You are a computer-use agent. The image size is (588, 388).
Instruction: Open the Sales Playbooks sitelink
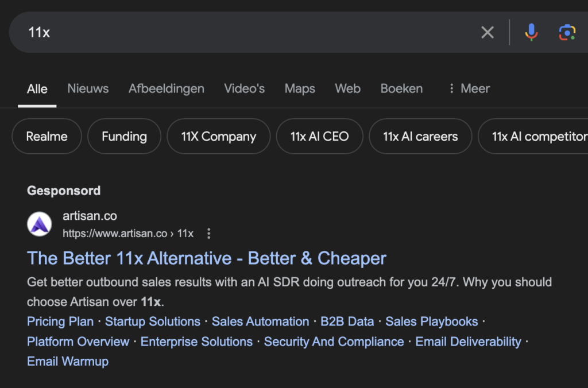[432, 321]
